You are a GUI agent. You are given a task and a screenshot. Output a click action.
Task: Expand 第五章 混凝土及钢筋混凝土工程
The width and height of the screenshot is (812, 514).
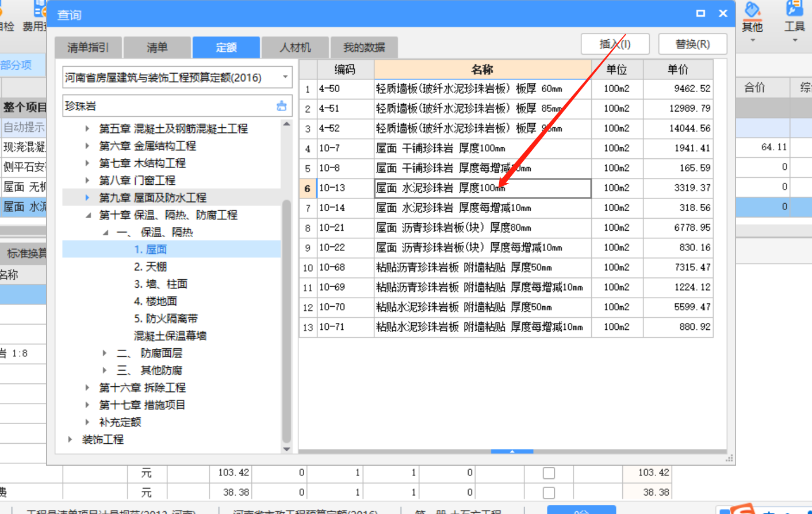[x=87, y=128]
